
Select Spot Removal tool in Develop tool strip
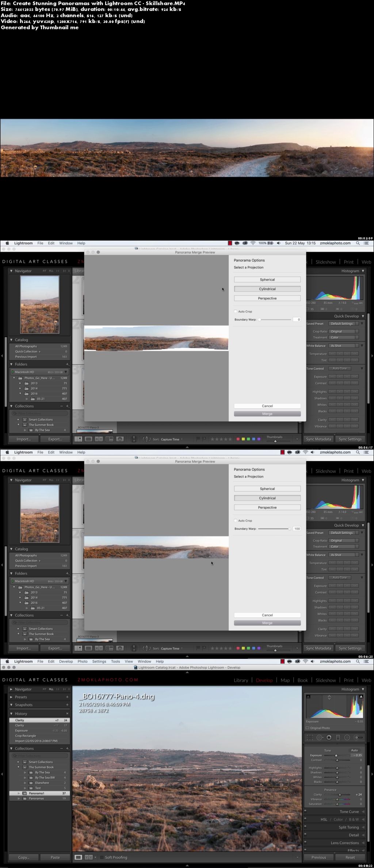[320, 737]
